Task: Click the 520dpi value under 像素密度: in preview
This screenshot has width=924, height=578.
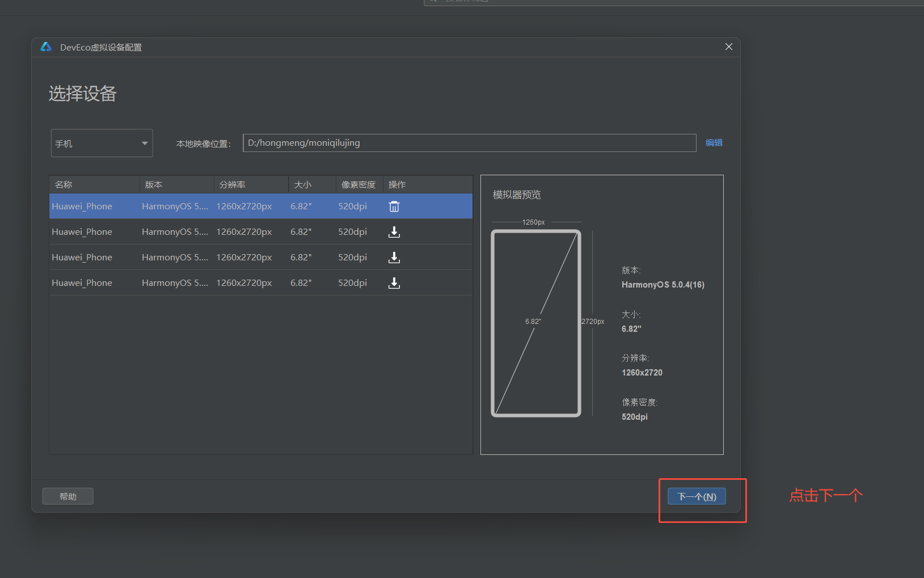Action: (635, 417)
